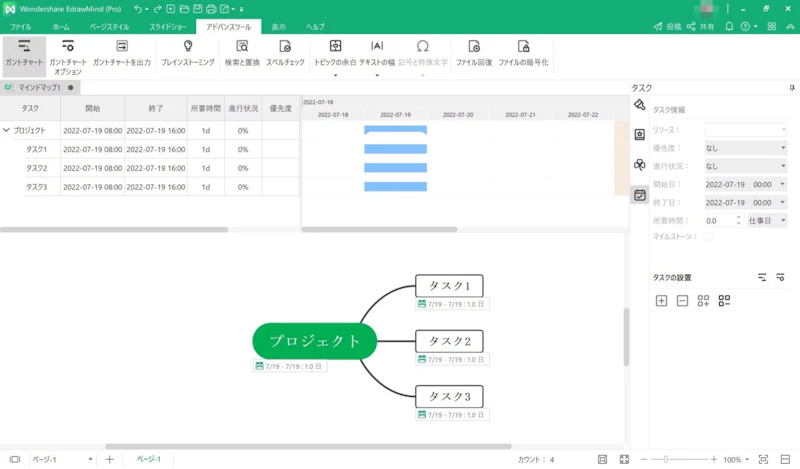Open the ページスタイル tab
The width and height of the screenshot is (800, 469).
tap(109, 25)
